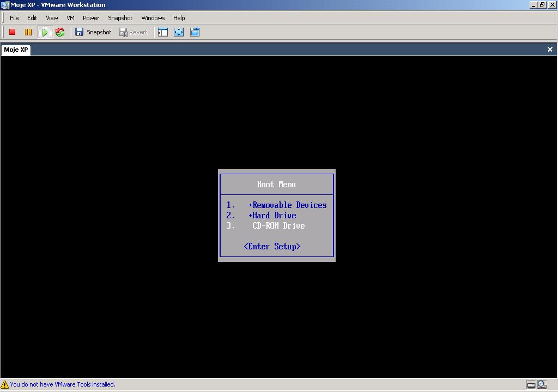Image resolution: width=558 pixels, height=392 pixels.
Task: Select CD-ROM Drive boot option
Action: point(266,226)
